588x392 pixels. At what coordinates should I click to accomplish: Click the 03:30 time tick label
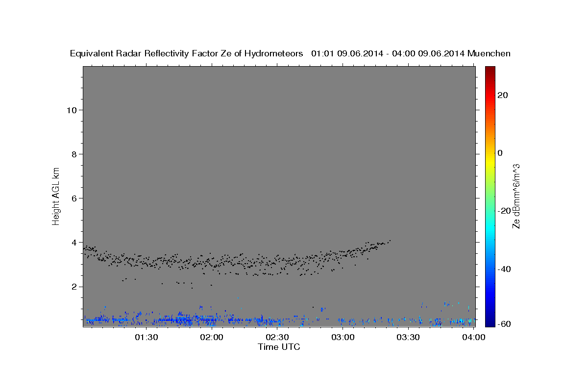coord(408,337)
